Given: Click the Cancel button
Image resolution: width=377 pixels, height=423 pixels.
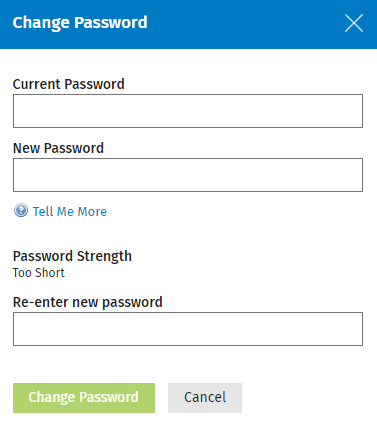Looking at the screenshot, I should 205,398.
